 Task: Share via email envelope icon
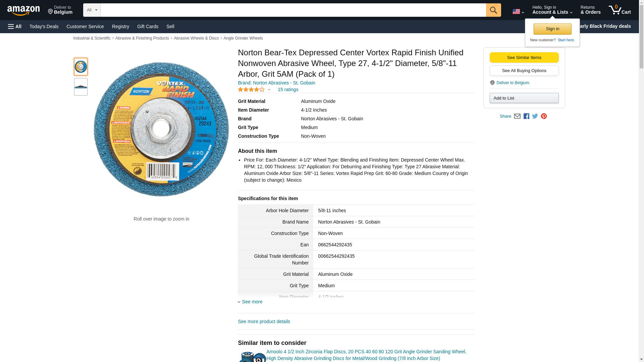[x=517, y=116]
